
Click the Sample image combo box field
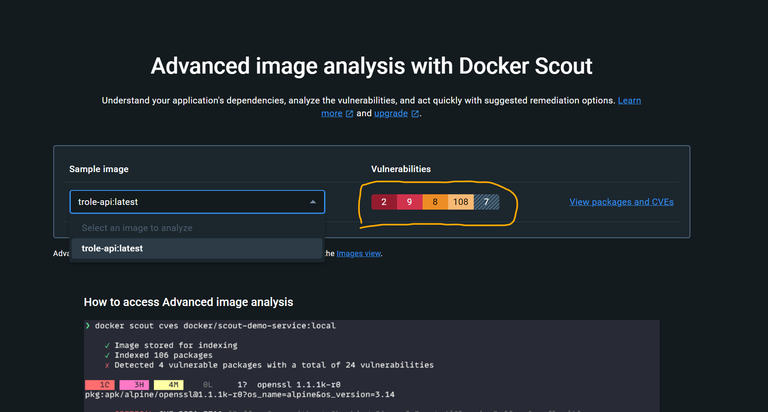click(x=197, y=202)
